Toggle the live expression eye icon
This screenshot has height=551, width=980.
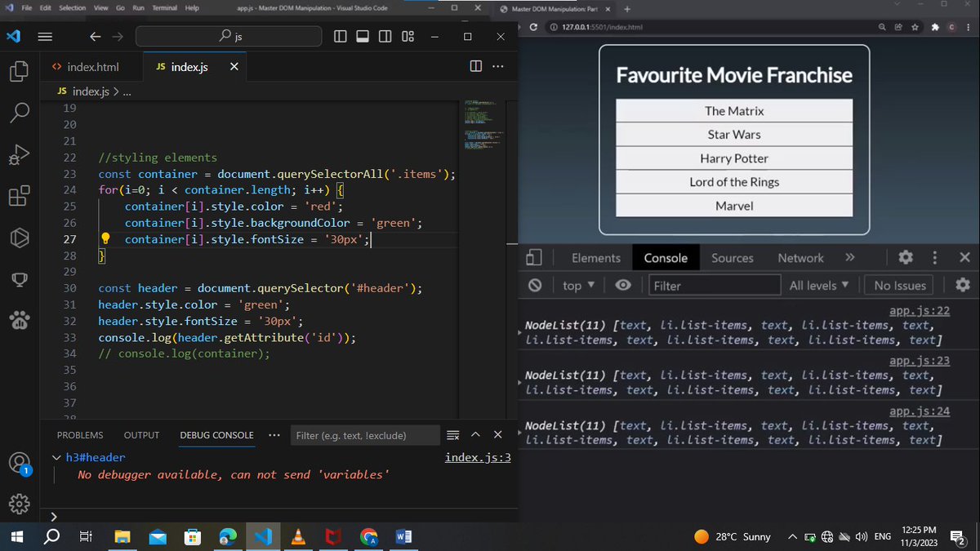(x=623, y=285)
